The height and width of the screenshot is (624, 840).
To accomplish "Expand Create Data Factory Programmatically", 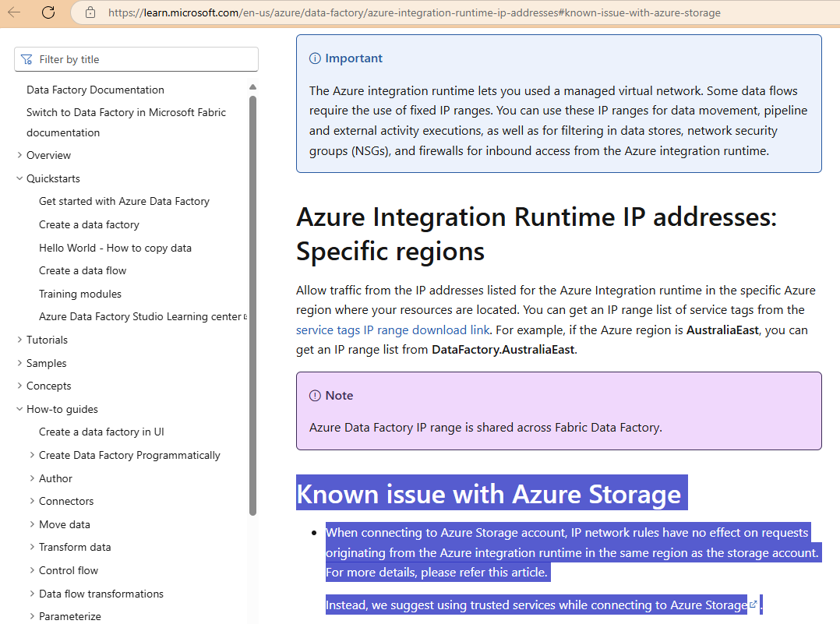I will point(32,455).
